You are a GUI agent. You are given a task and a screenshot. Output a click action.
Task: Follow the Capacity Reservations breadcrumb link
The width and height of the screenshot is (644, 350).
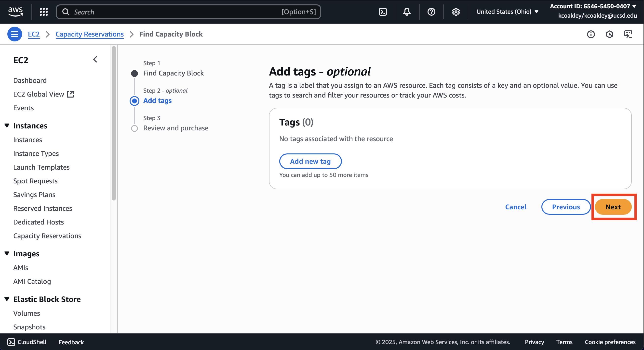coord(90,34)
